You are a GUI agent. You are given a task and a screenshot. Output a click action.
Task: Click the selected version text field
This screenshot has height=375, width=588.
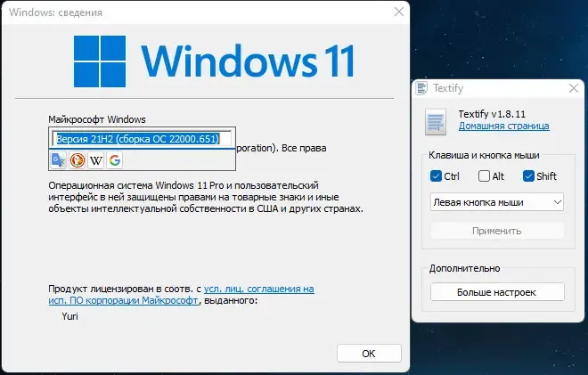point(142,139)
